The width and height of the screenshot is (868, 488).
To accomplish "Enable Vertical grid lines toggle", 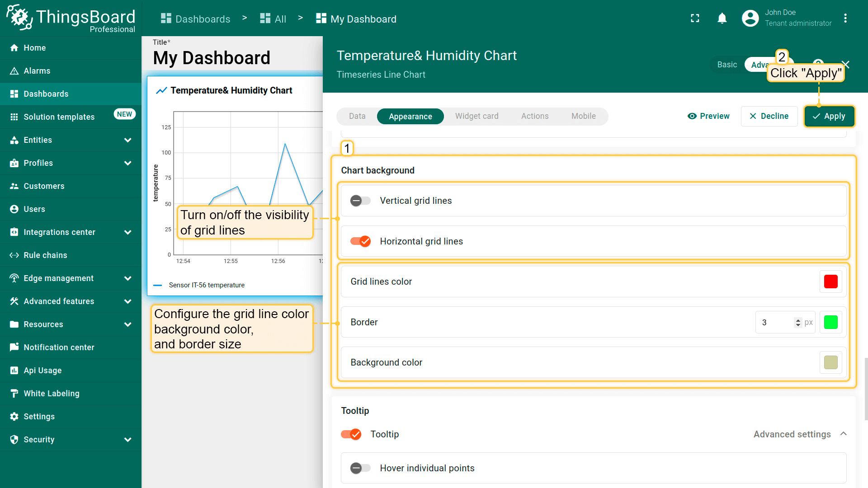I will pyautogui.click(x=360, y=201).
